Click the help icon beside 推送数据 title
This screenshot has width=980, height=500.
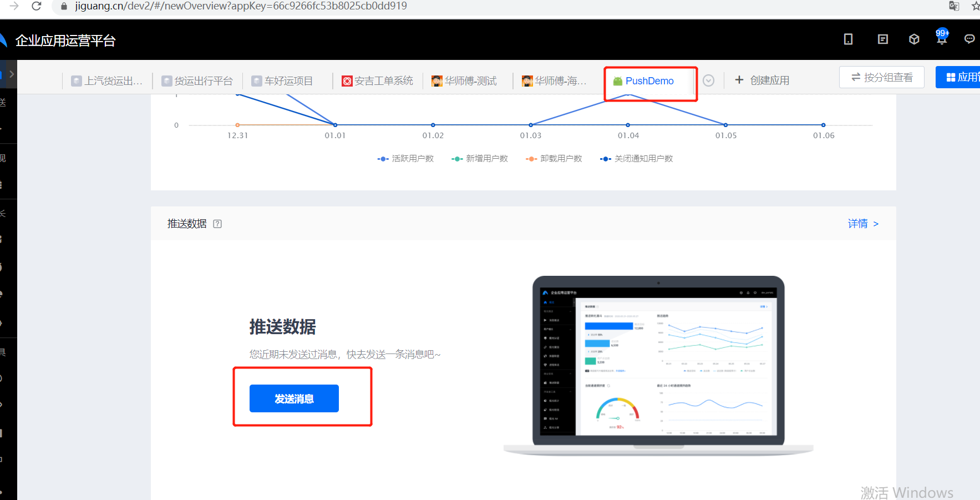pos(217,224)
